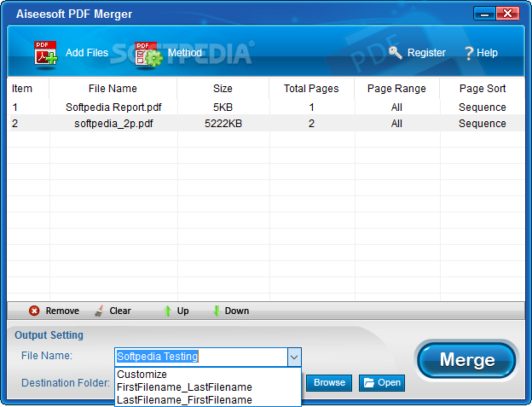Click total pages value 2 in softpedia_2p.pdf row
The height and width of the screenshot is (407, 532).
coord(311,123)
